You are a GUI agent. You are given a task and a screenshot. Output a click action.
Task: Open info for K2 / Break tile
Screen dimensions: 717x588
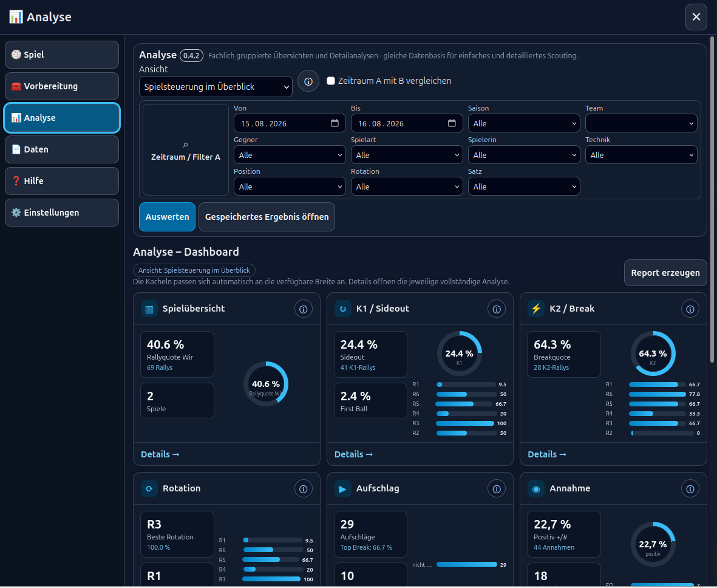(x=690, y=309)
